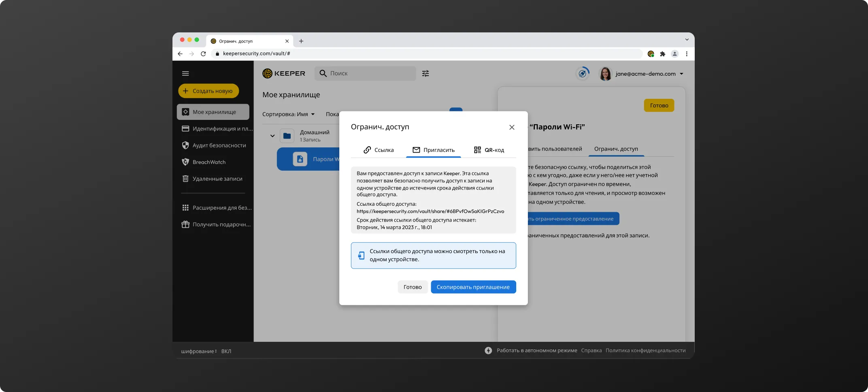
Task: Click the Keeper logo
Action: pos(284,73)
